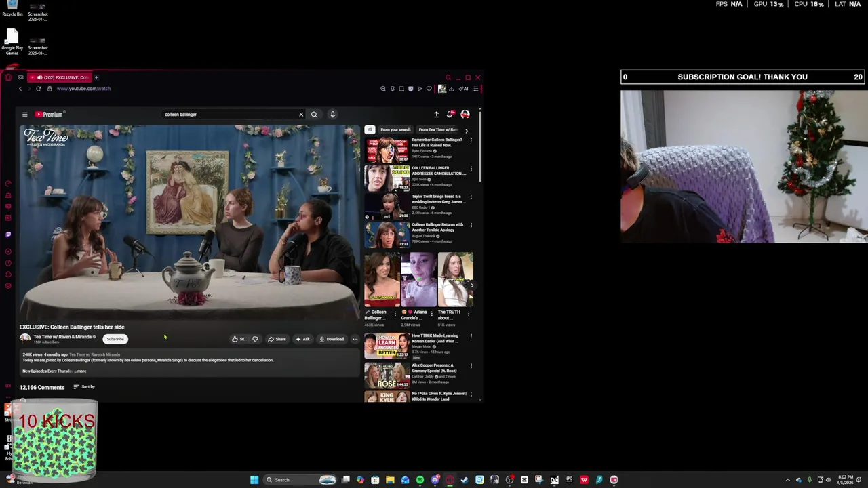Open Steam from the taskbar
The width and height of the screenshot is (868, 488).
click(464, 480)
